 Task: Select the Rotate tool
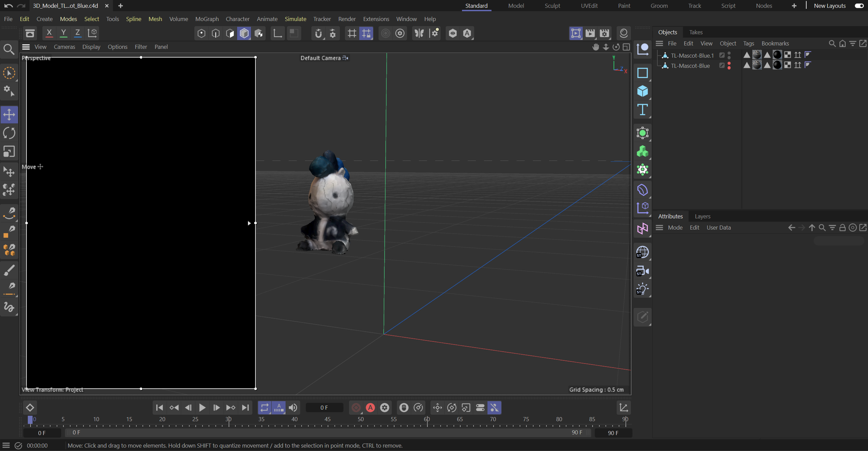tap(9, 133)
